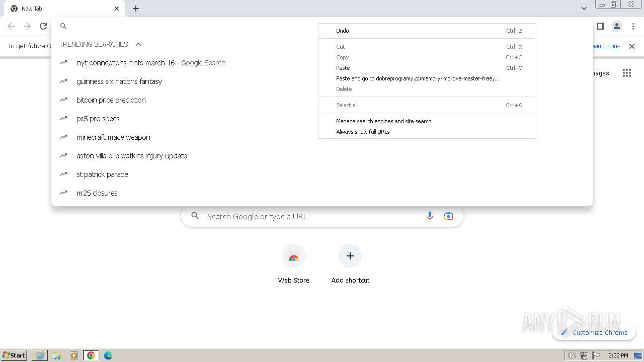
Task: Click the Action Center flag tray icon
Action: (596, 355)
